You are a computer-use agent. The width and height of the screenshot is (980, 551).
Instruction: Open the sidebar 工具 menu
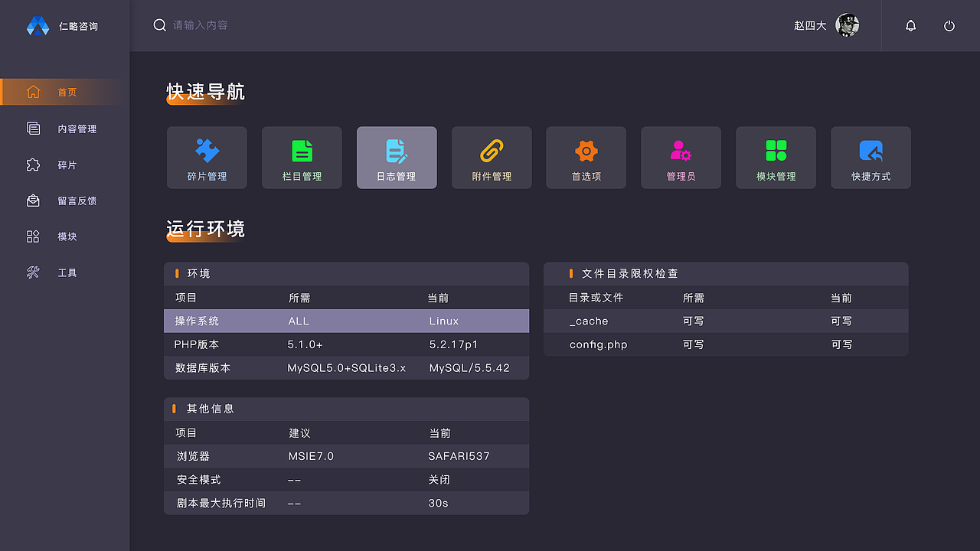(65, 272)
